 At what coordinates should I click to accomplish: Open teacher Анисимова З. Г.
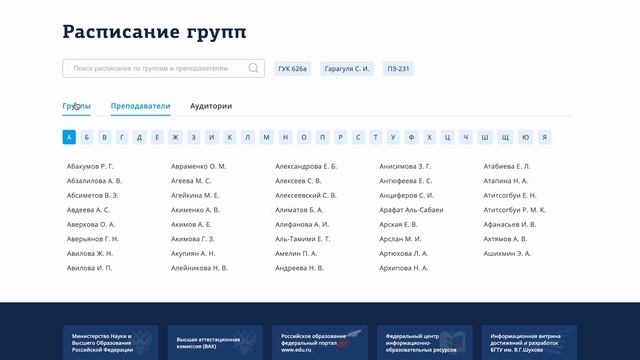click(x=405, y=167)
